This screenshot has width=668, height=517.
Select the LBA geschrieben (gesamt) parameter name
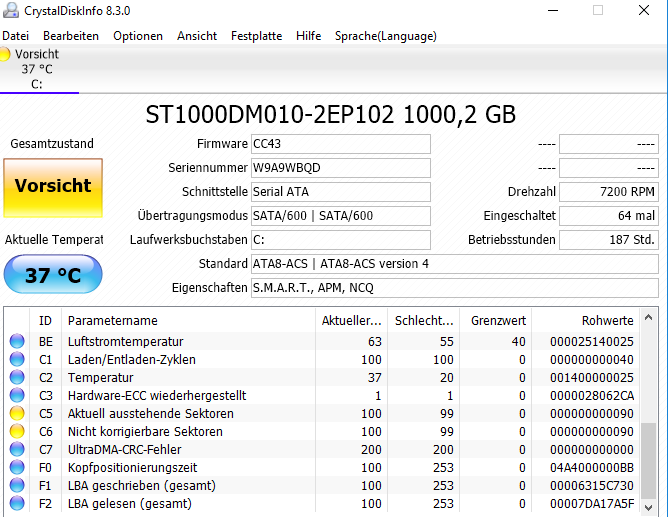141,485
